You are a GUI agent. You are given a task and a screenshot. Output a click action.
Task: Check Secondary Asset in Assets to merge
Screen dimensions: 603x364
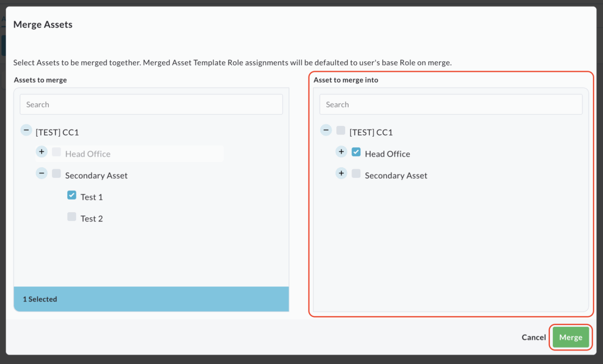tap(57, 174)
